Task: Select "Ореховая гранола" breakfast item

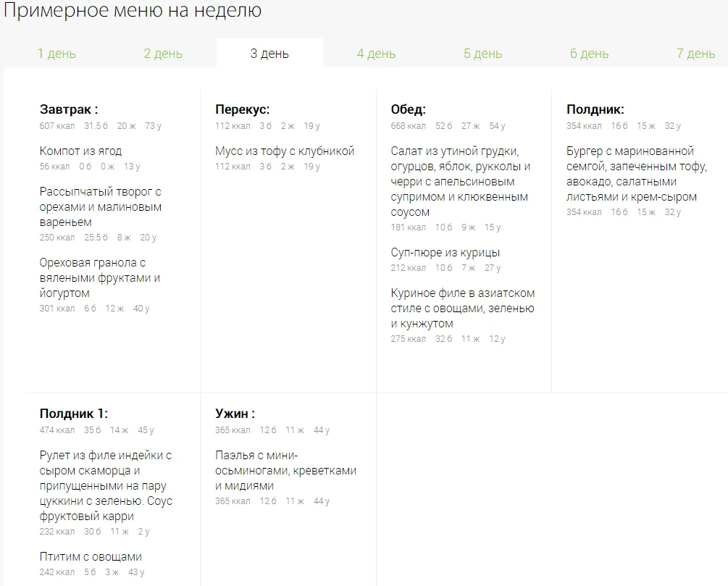Action: point(100,277)
